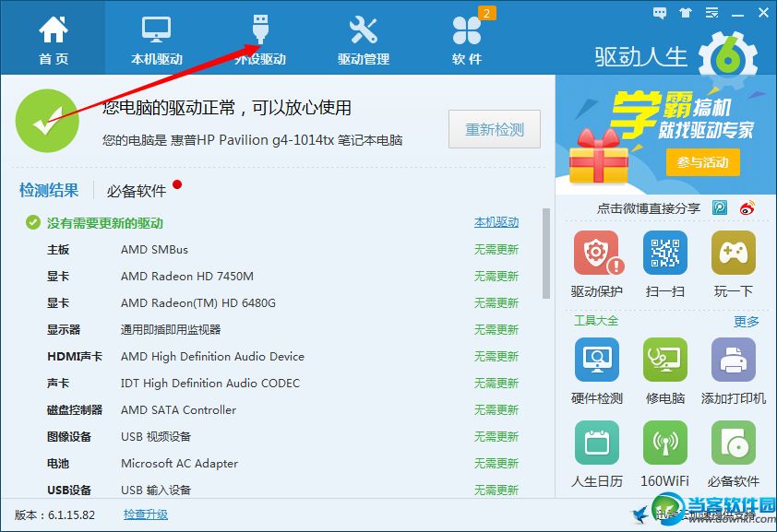This screenshot has height=532, width=777.
Task: Close the 驱动人生 window
Action: (764, 13)
